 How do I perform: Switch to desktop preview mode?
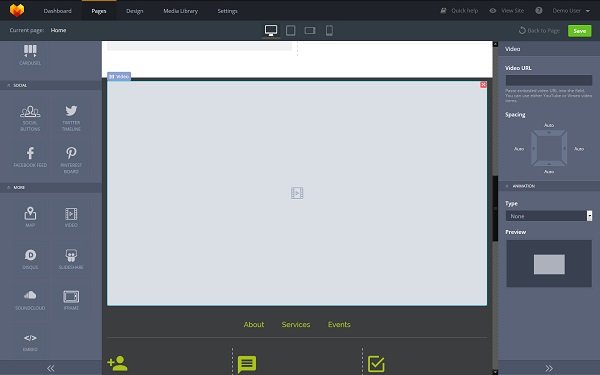271,30
